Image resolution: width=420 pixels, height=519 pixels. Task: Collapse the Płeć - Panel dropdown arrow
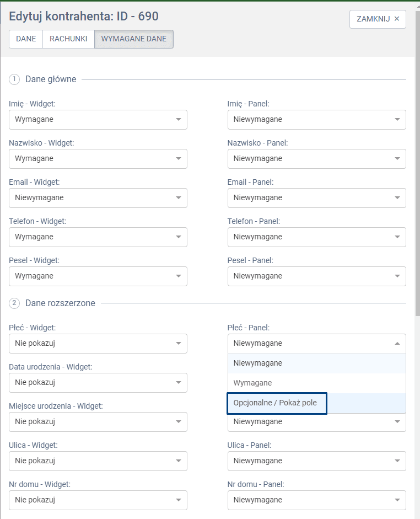click(397, 344)
